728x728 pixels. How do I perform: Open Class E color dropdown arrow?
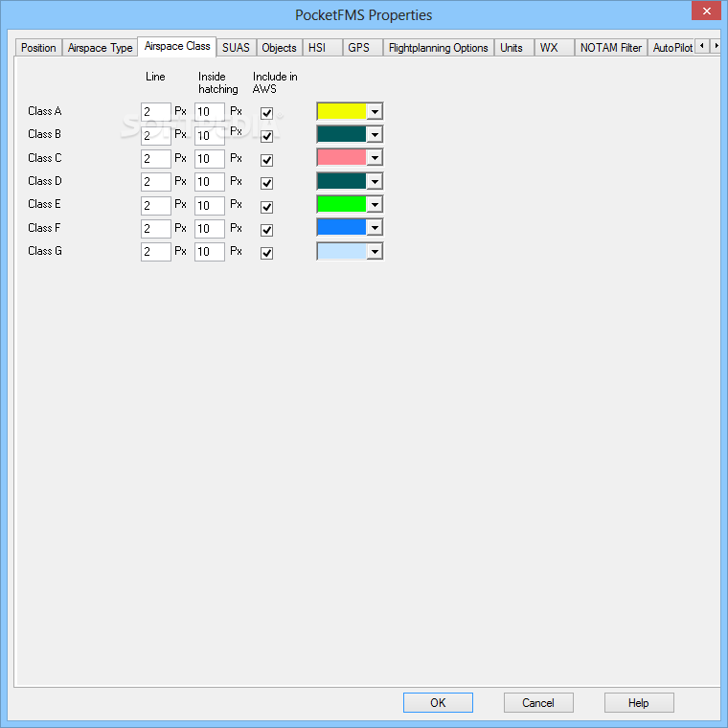375,204
